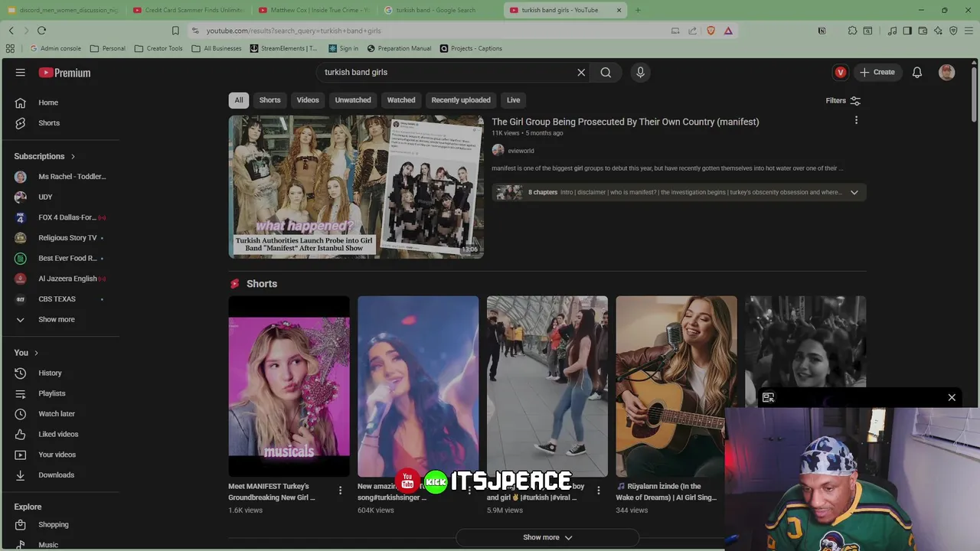980x551 pixels.
Task: Open Ms Rachel - Toddler subscription
Action: click(x=72, y=177)
